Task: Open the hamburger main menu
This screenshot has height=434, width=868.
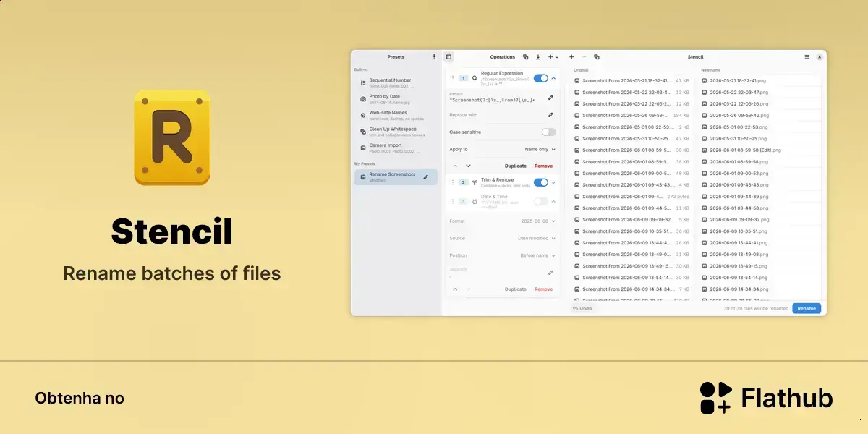Action: click(x=807, y=56)
